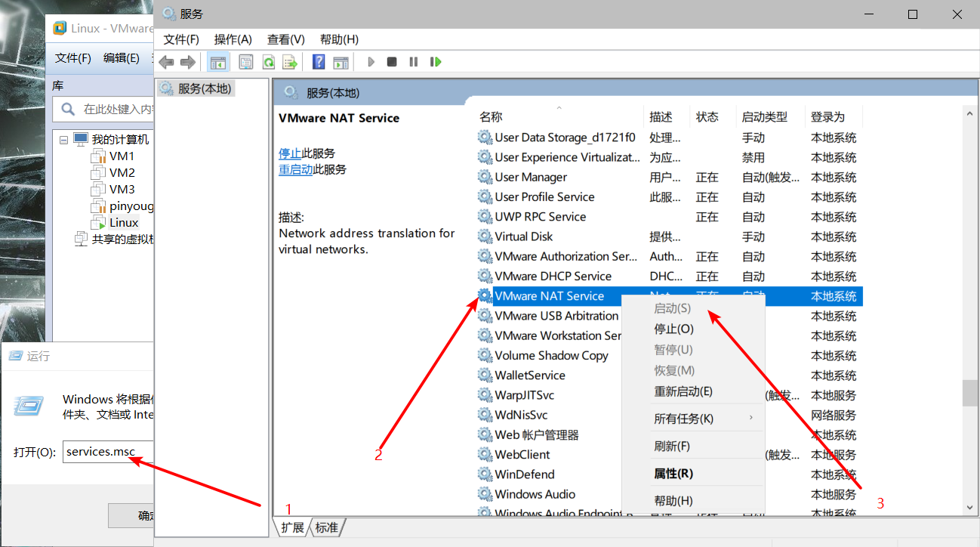Choose 停止(O) in the context menu

[x=693, y=329]
